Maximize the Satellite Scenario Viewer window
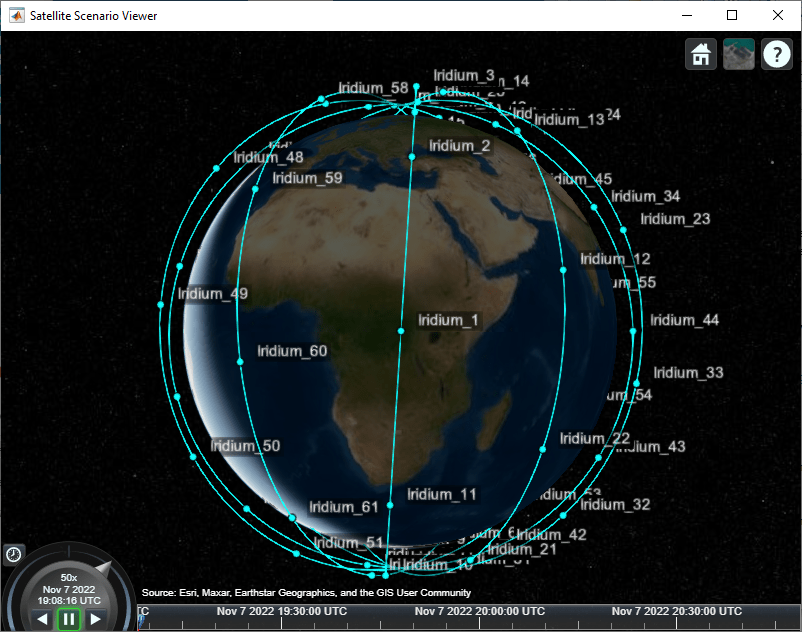The image size is (802, 632). pyautogui.click(x=732, y=15)
